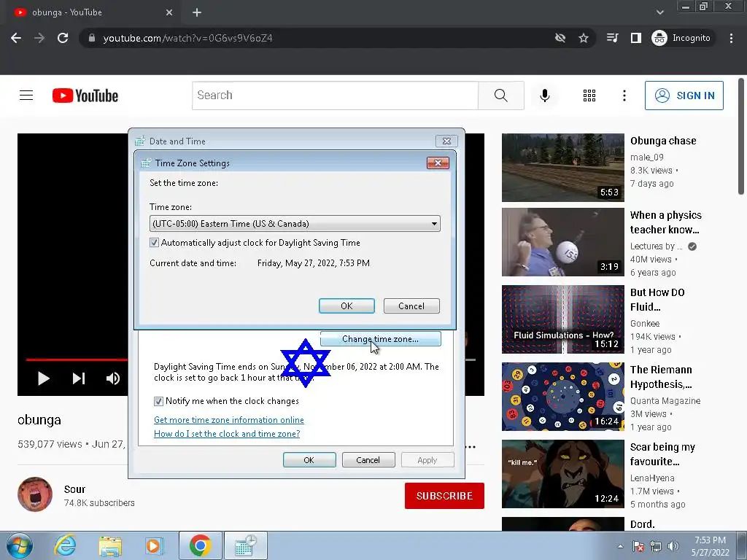Mute the video volume
The image size is (747, 560).
pyautogui.click(x=113, y=378)
